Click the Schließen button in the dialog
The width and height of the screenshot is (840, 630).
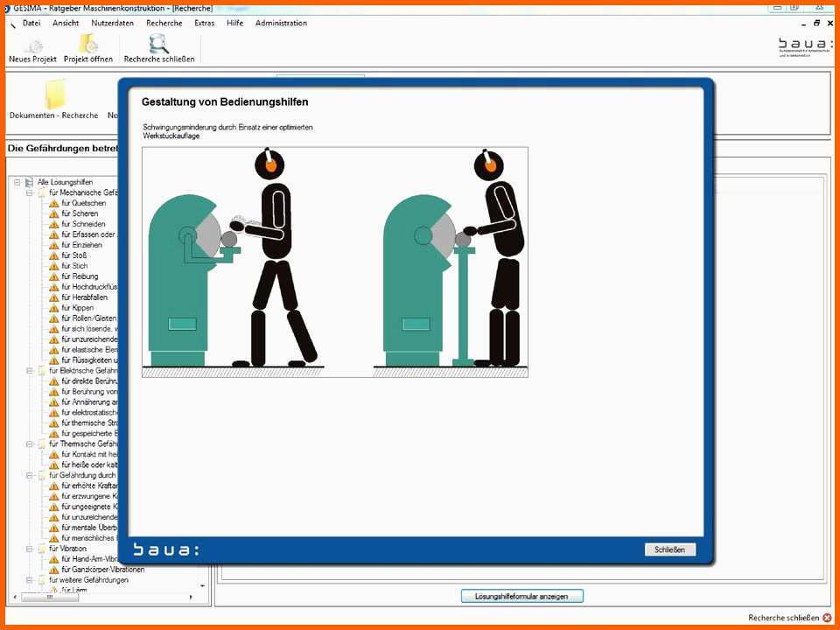tap(670, 549)
